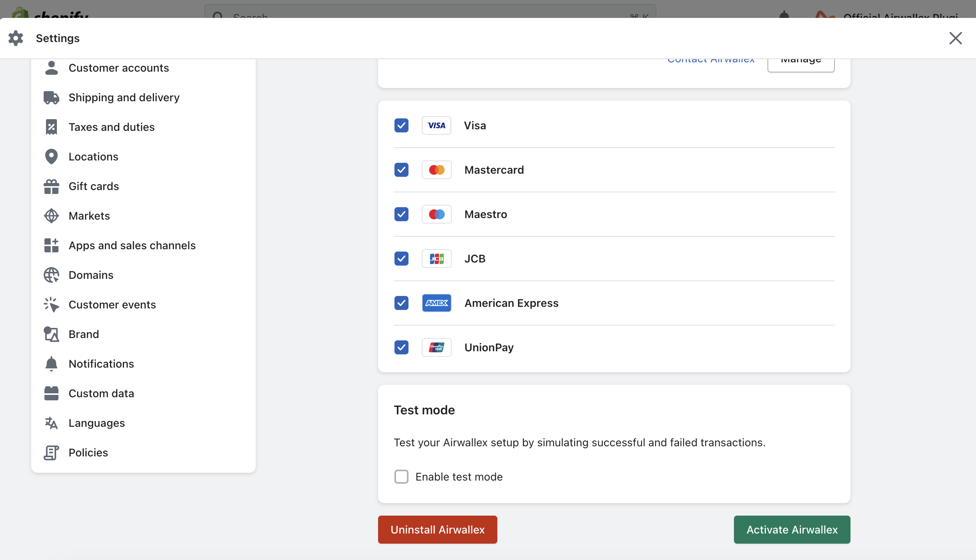Click the Shipping and delivery truck icon
The width and height of the screenshot is (976, 560).
click(51, 97)
